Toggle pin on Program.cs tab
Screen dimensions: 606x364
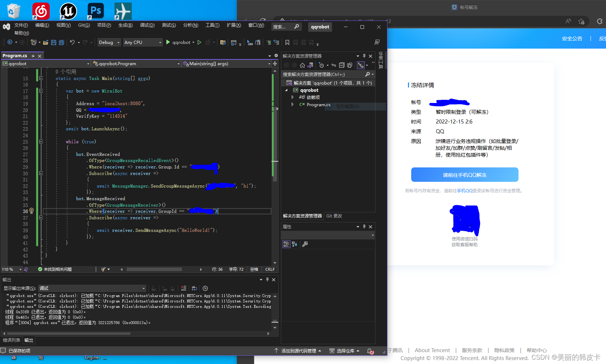click(x=33, y=56)
